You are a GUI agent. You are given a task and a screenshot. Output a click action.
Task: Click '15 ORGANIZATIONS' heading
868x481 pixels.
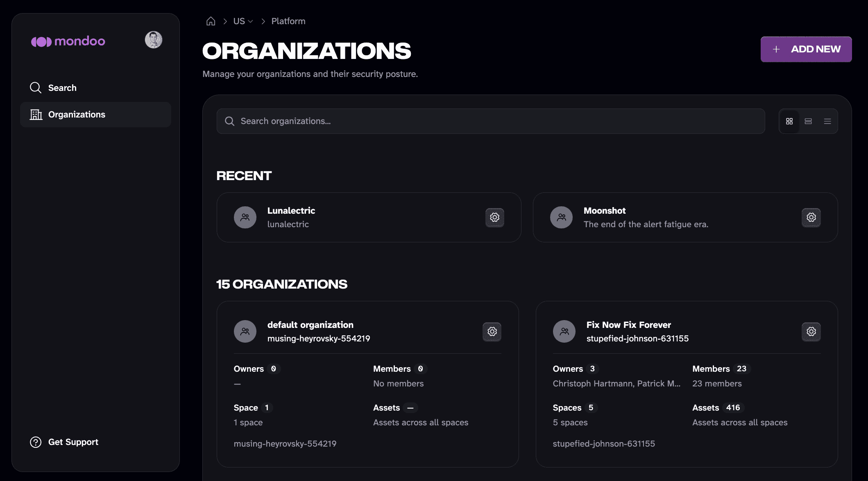click(x=282, y=284)
